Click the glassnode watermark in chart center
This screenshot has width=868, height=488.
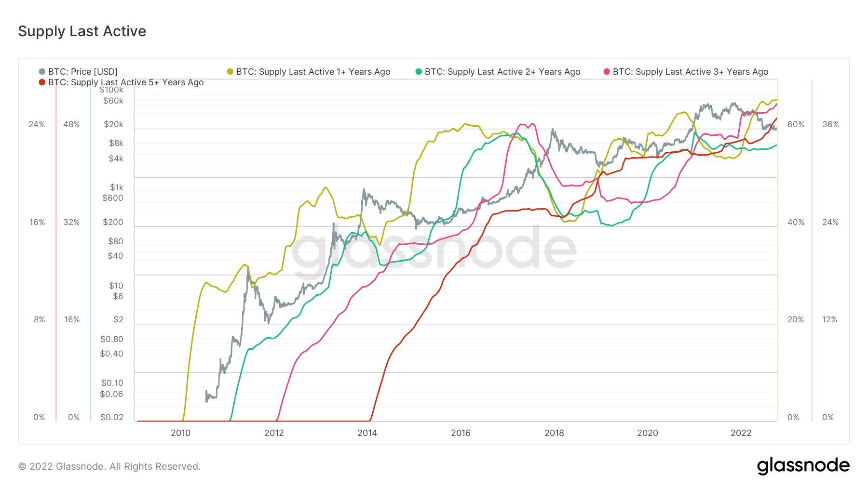tap(434, 249)
